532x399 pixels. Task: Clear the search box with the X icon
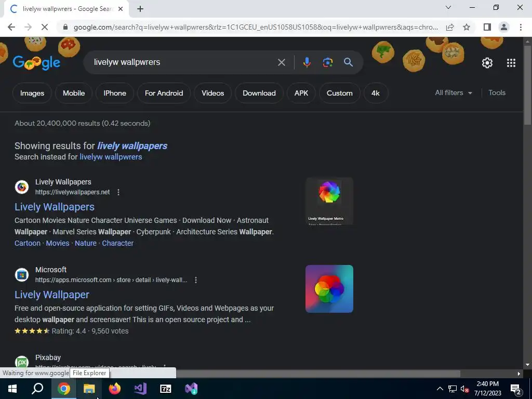click(282, 62)
